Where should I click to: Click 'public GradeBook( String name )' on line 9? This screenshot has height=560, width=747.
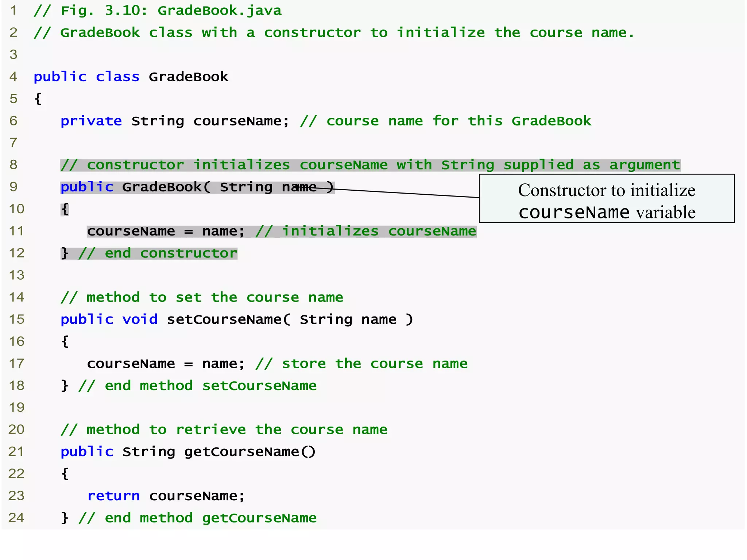click(197, 187)
